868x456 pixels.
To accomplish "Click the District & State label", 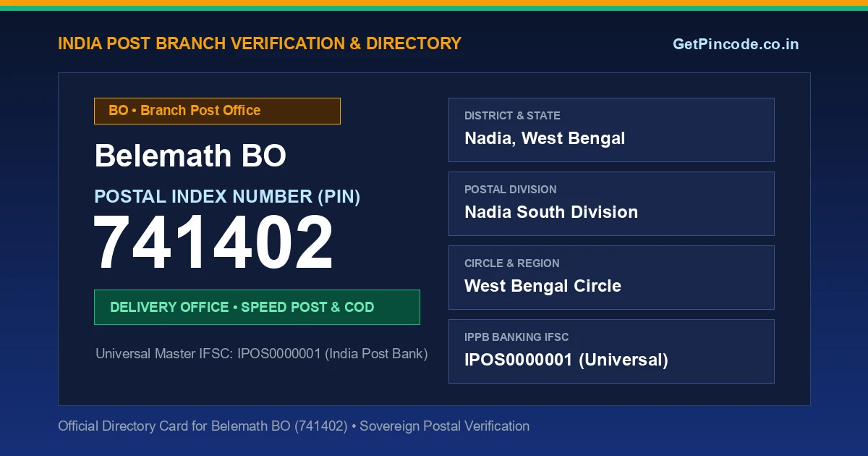I will pos(512,116).
